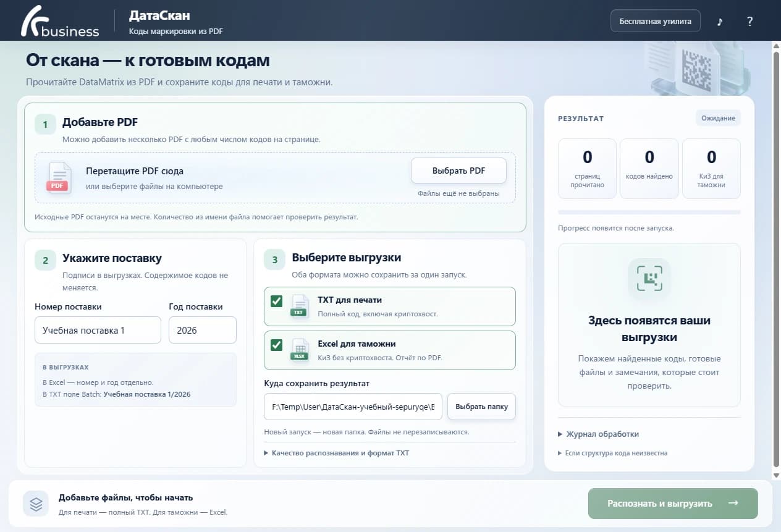Click the "страниц прочитано" counter card
The width and height of the screenshot is (781, 532).
(x=587, y=169)
